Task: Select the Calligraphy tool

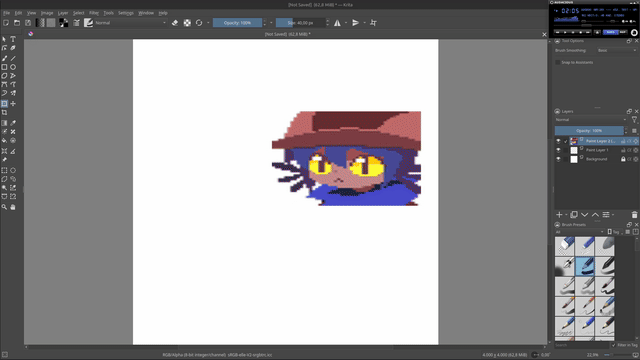Action: click(x=13, y=48)
